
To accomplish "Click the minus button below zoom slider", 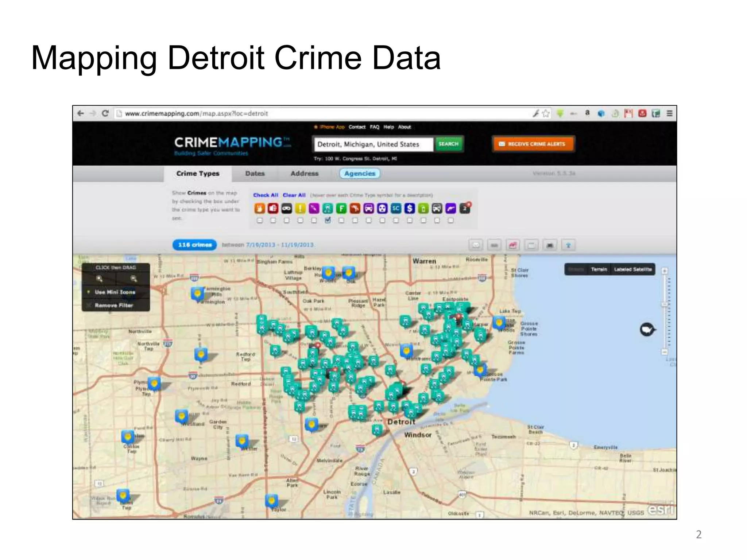I will [665, 352].
